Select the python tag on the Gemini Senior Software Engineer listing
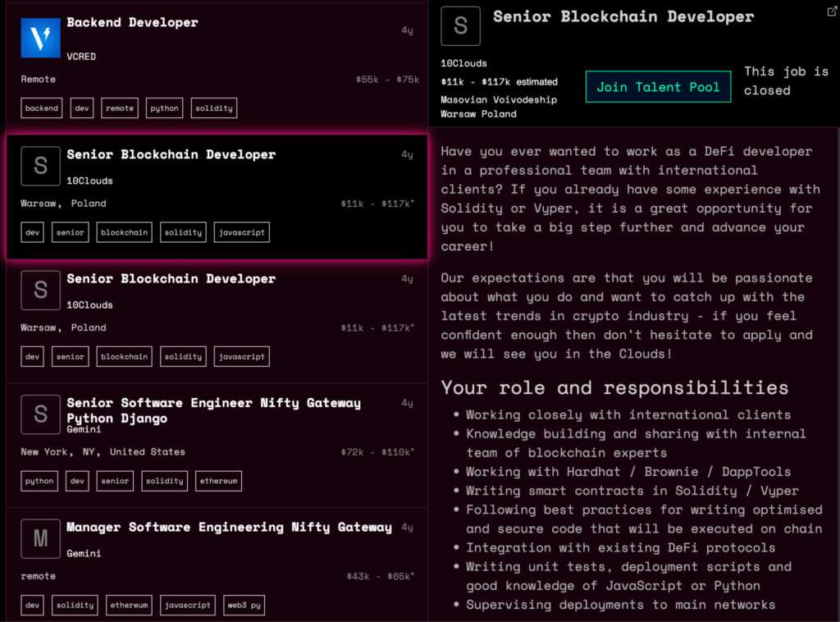Viewport: 840px width, 622px height. [x=39, y=481]
